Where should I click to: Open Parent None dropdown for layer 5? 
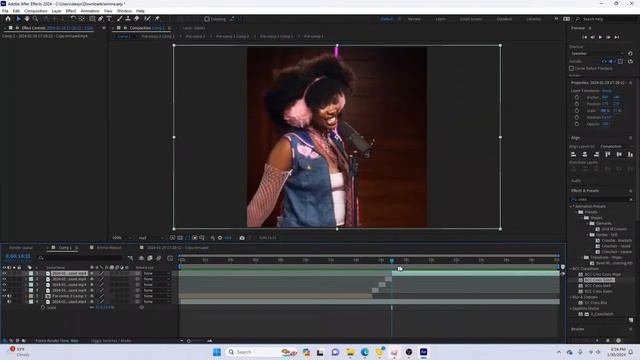[156, 296]
